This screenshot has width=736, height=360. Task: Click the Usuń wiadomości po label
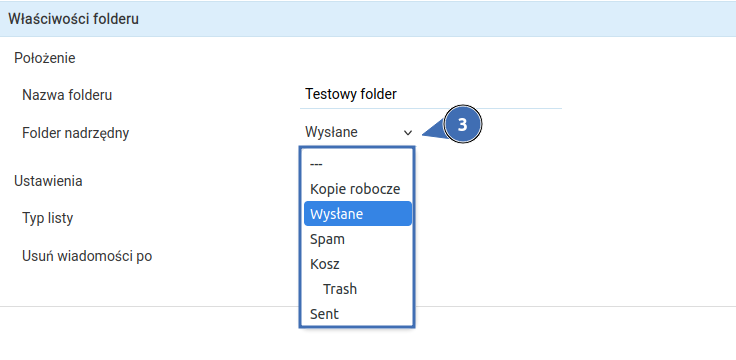coord(87,256)
